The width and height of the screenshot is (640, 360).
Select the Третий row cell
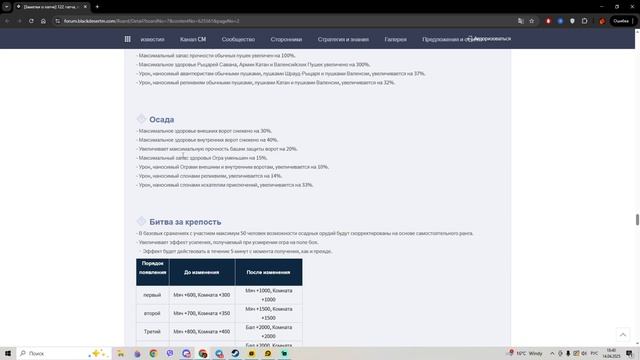[x=152, y=331]
